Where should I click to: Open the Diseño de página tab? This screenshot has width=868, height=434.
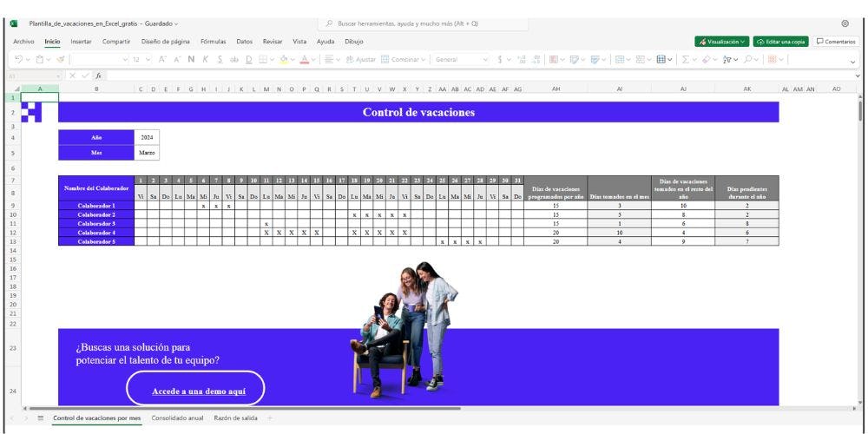click(x=166, y=42)
